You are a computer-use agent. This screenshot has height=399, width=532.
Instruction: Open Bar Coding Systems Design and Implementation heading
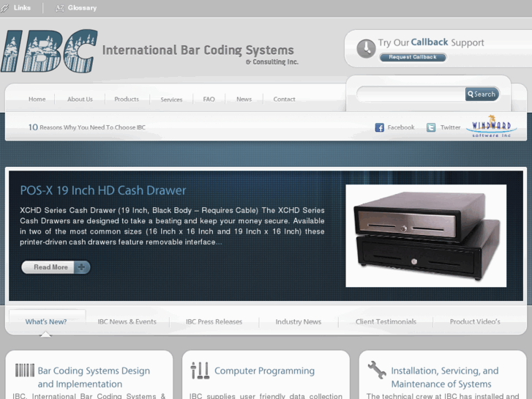pos(94,377)
